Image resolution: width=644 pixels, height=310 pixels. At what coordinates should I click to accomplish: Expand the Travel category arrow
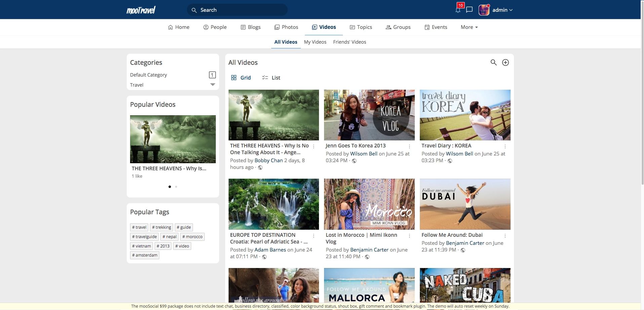(212, 85)
